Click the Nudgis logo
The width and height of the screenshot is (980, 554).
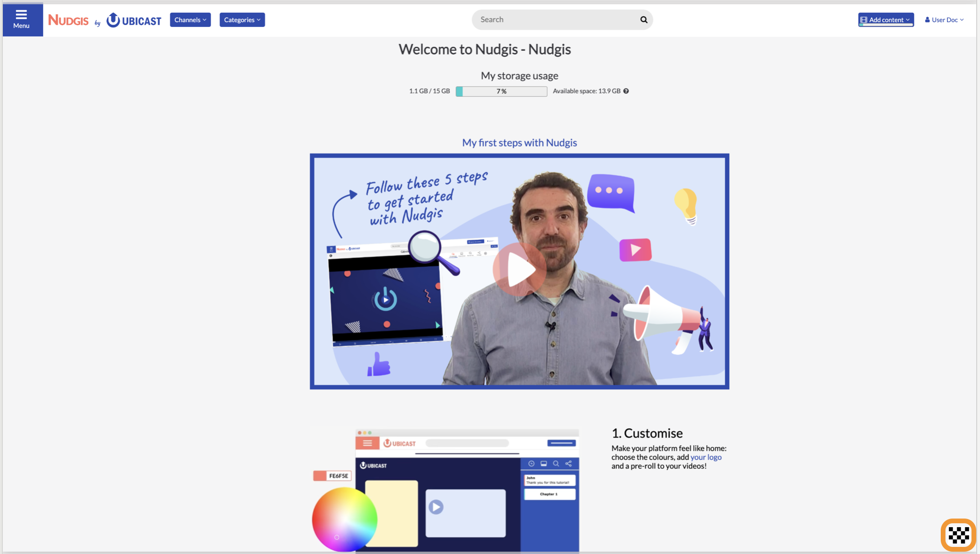68,20
